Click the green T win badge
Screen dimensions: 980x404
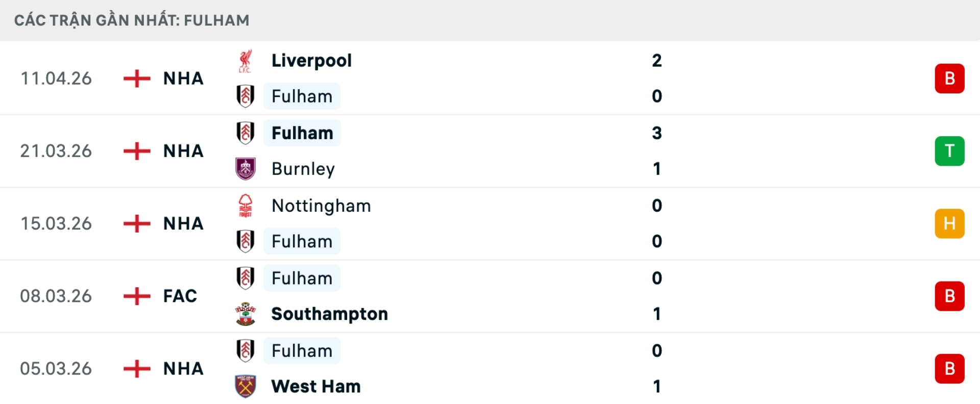(949, 151)
